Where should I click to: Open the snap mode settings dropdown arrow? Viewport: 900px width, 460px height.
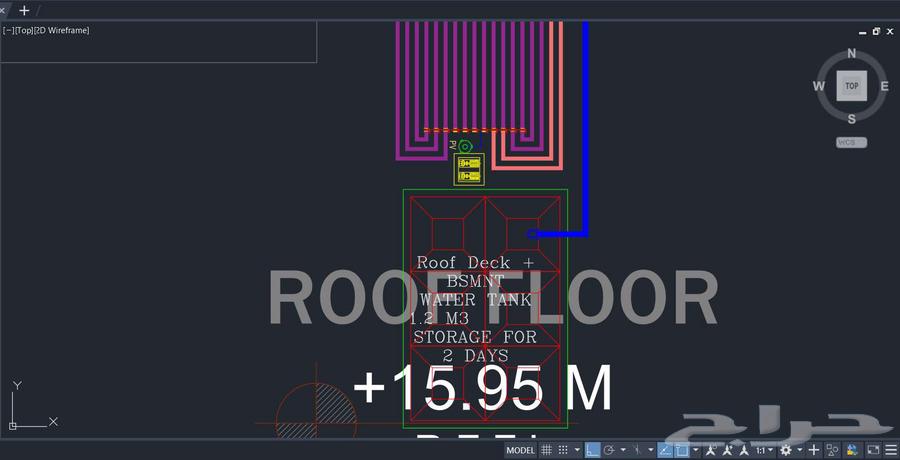point(576,451)
